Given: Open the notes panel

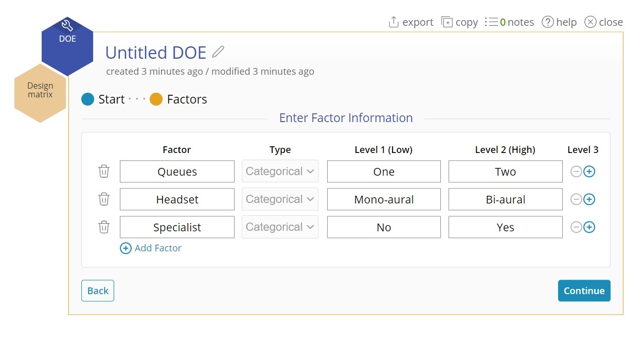Looking at the screenshot, I should (509, 22).
